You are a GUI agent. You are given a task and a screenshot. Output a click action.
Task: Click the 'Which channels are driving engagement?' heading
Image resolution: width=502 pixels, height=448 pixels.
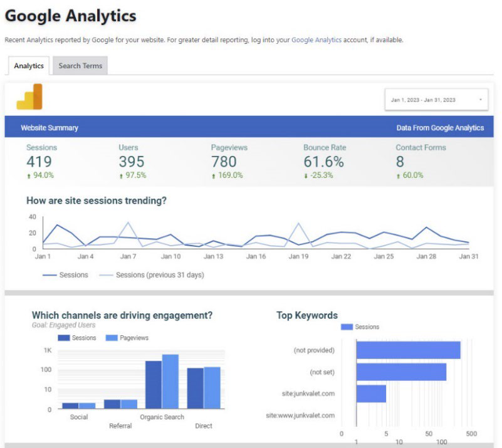[x=122, y=315]
